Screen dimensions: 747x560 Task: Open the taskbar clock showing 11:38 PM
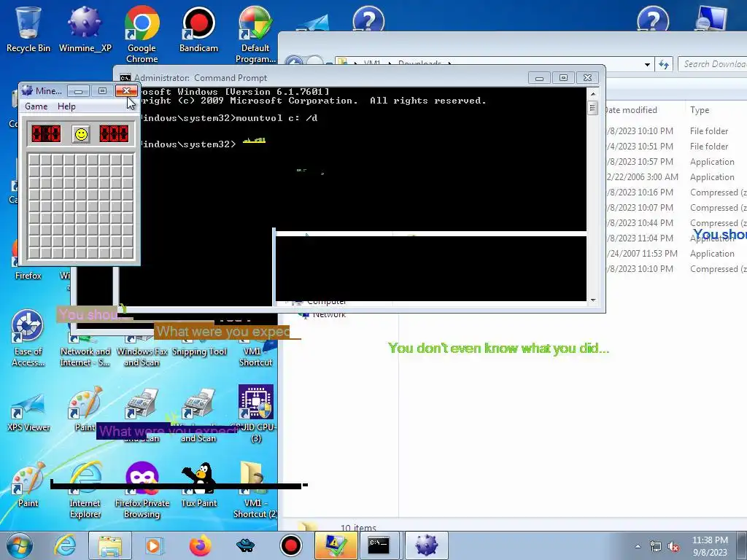(710, 546)
